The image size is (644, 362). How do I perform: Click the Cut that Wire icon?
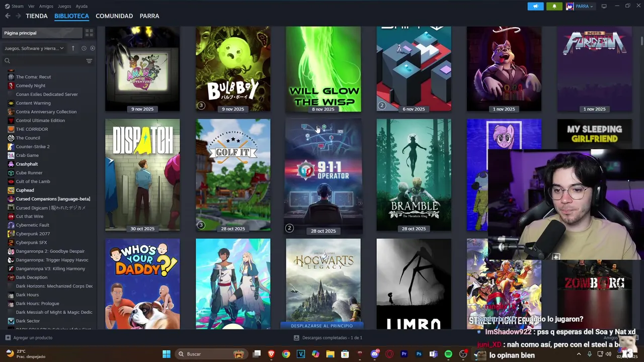pos(11,216)
